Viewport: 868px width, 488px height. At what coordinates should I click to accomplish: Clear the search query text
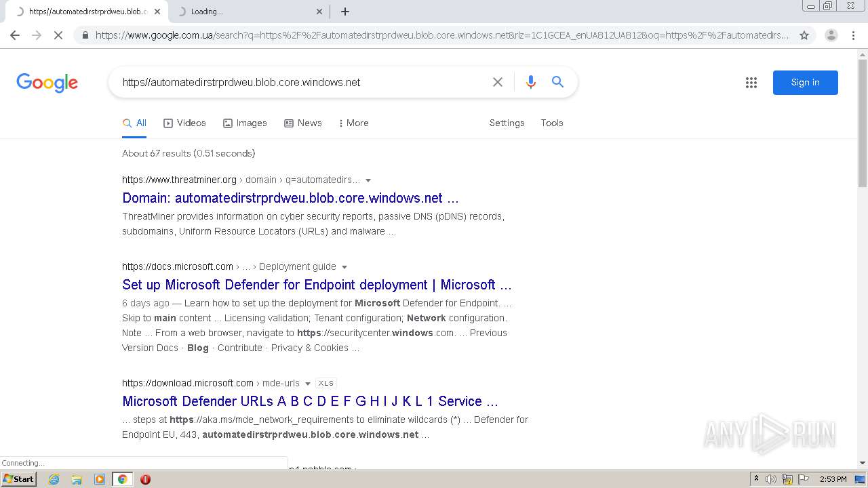click(x=498, y=82)
